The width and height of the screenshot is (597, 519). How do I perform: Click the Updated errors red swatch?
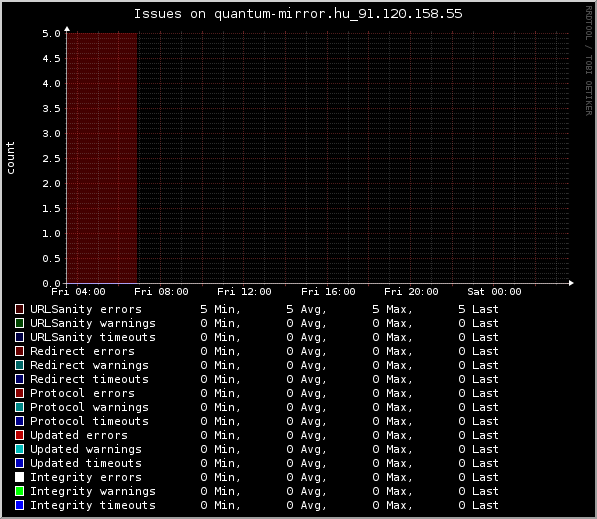click(x=19, y=435)
